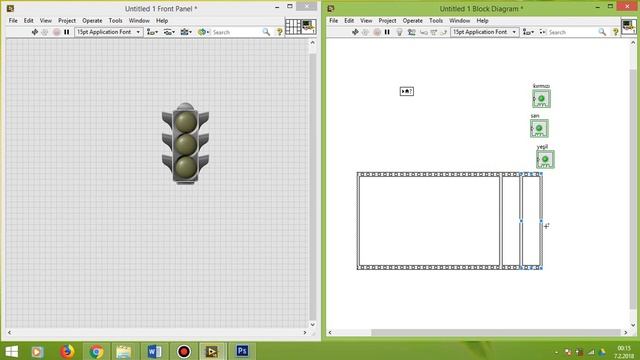640x360 pixels.
Task: Click the Run arrow in the Block Diagram toolbar
Action: point(355,32)
